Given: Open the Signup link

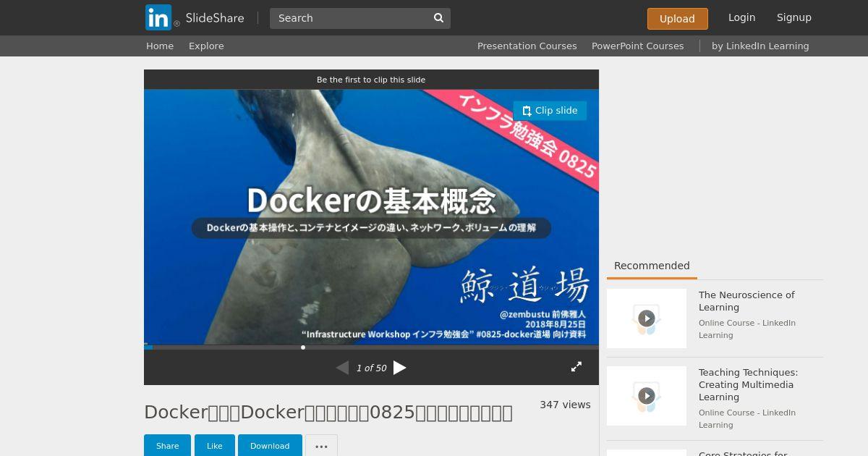Looking at the screenshot, I should (x=794, y=17).
